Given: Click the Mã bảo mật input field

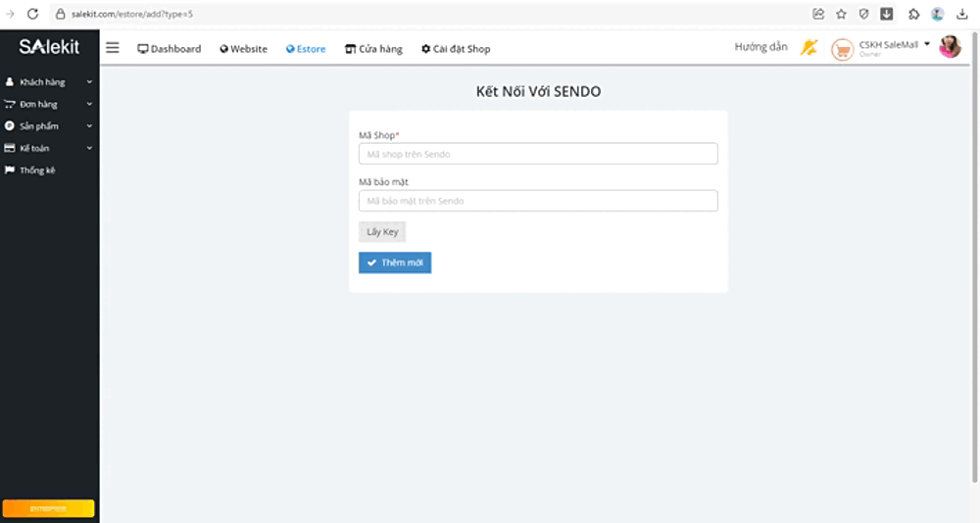Looking at the screenshot, I should [x=538, y=201].
